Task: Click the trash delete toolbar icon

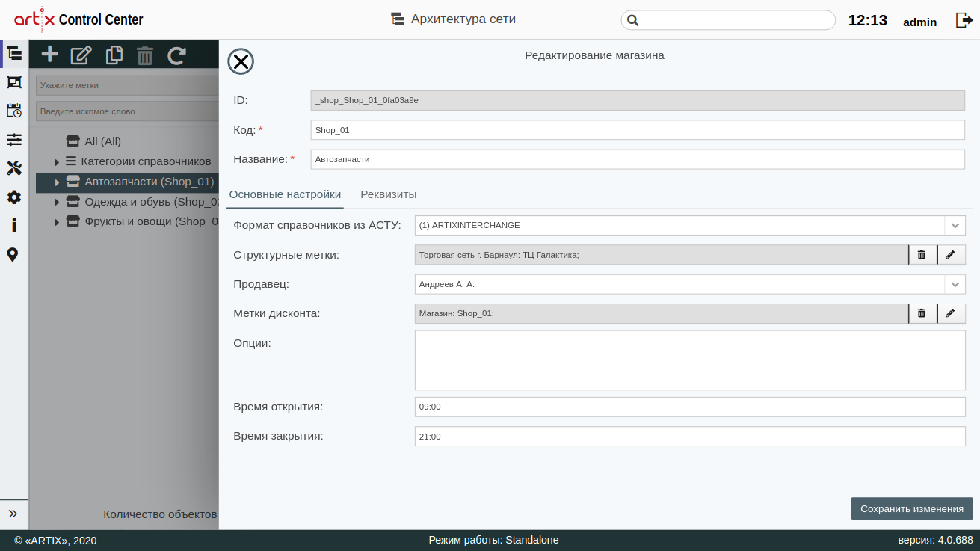Action: coord(145,55)
